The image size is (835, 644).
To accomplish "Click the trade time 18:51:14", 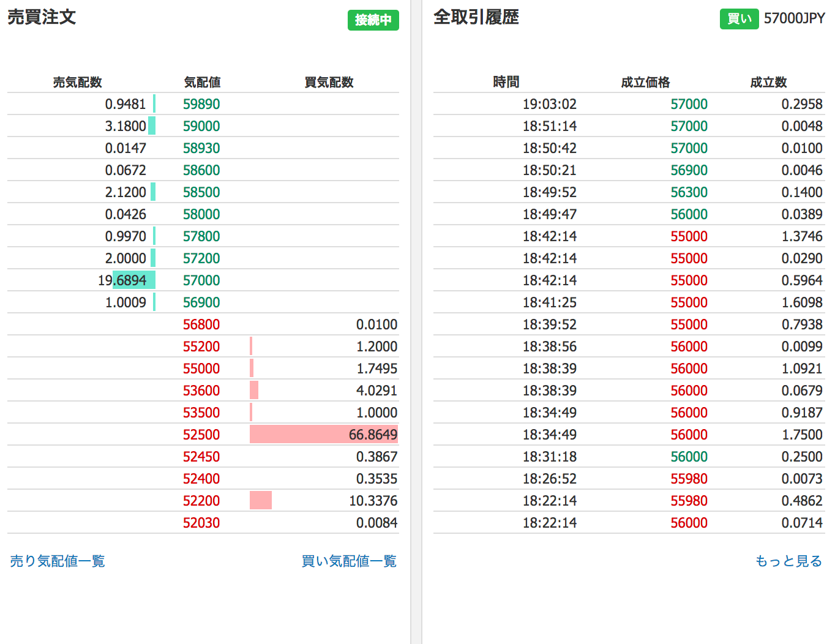I will tap(550, 126).
